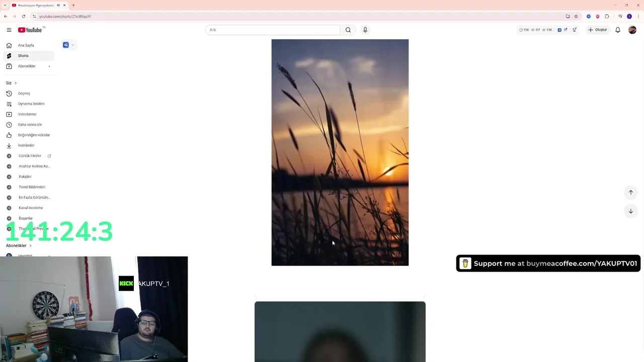
Task: Open the YouTube hamburger guide menu
Action: (9, 30)
